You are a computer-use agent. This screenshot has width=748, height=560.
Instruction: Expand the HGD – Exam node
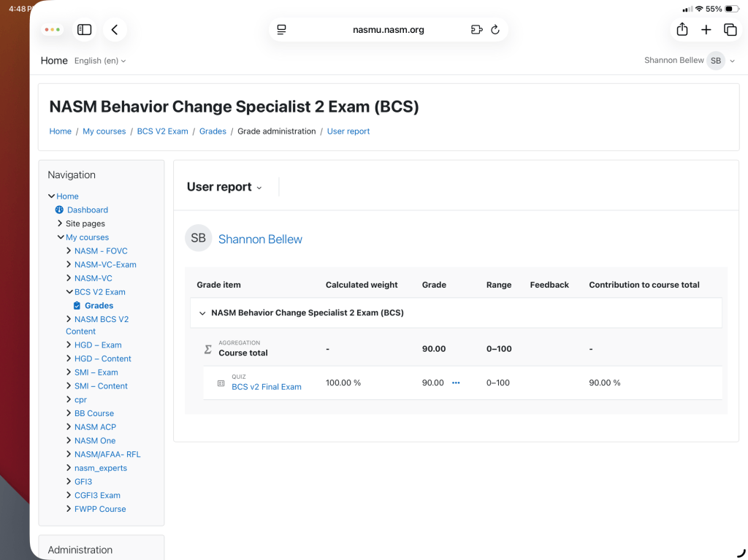[69, 345]
